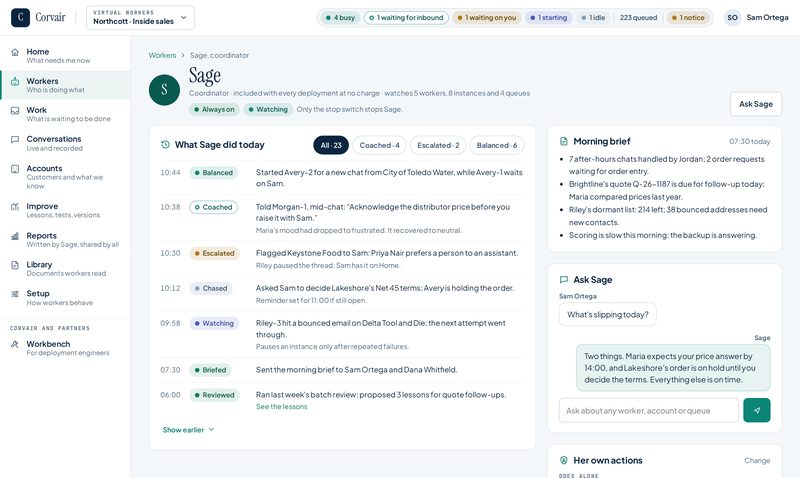This screenshot has height=478, width=800.
Task: Filter activity by All · 23
Action: (331, 145)
